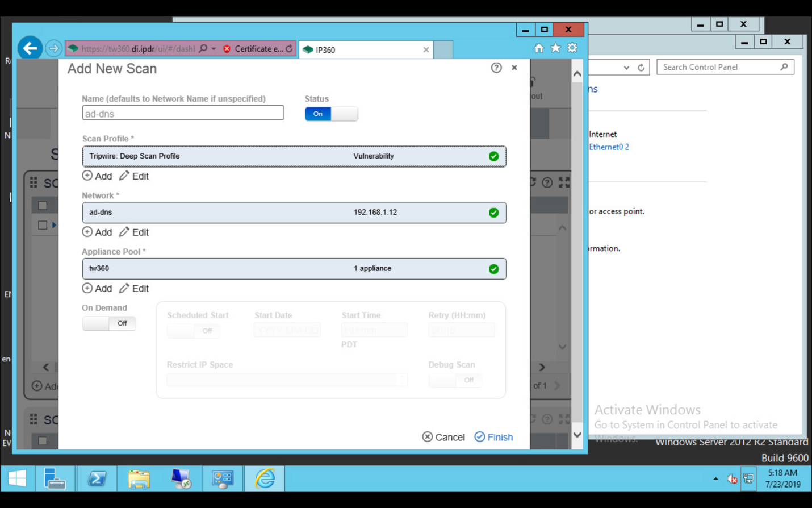Add a new Network
Screen dimensions: 812x508
point(97,232)
